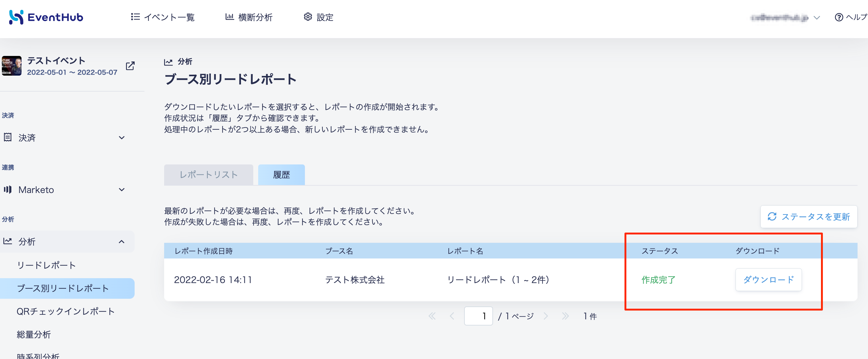Click the page number input field

click(x=478, y=316)
